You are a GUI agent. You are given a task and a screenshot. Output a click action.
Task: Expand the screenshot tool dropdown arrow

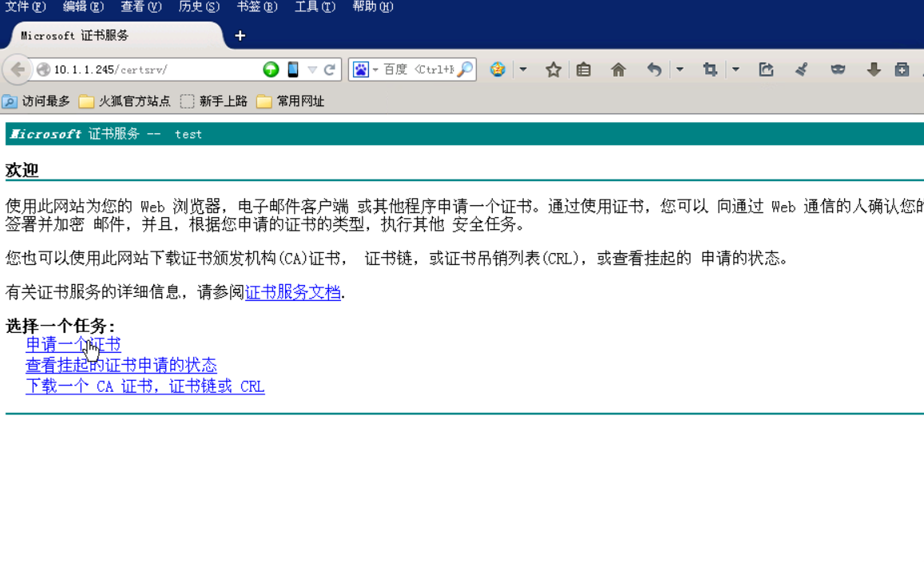(736, 69)
